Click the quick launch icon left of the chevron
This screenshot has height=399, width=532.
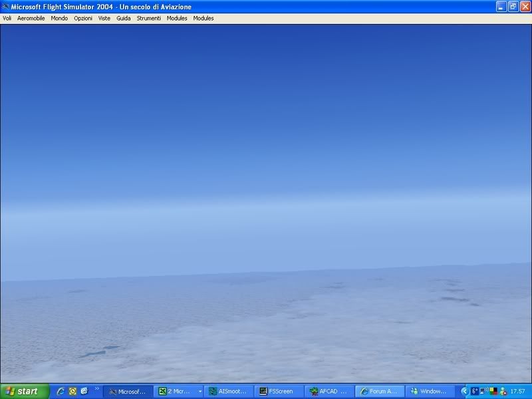click(84, 391)
